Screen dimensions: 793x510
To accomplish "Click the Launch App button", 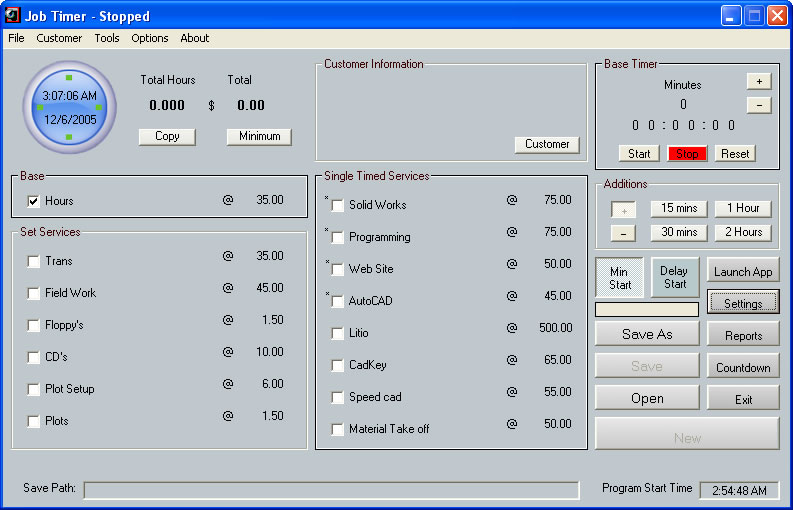I will coord(743,272).
